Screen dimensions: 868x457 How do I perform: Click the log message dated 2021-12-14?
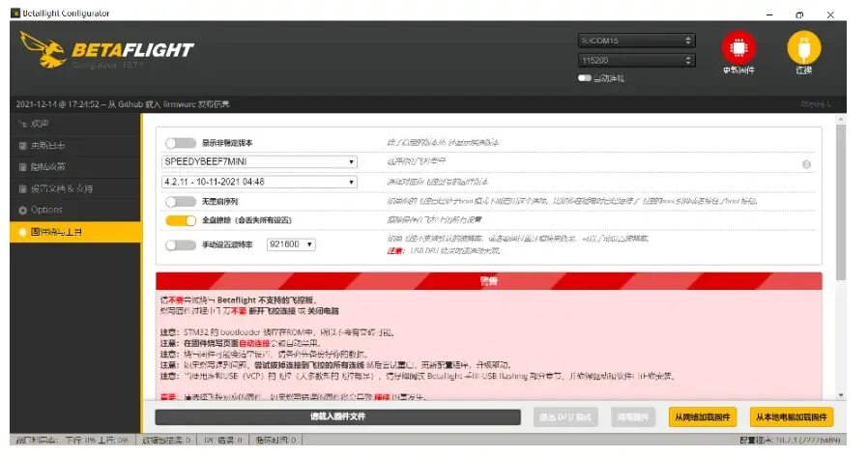(123, 104)
